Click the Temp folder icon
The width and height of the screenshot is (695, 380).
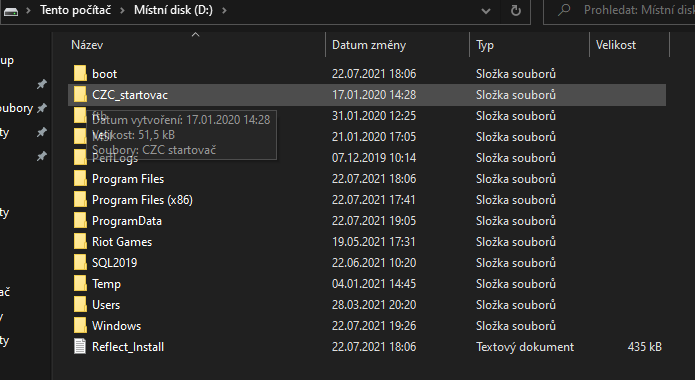click(x=80, y=283)
